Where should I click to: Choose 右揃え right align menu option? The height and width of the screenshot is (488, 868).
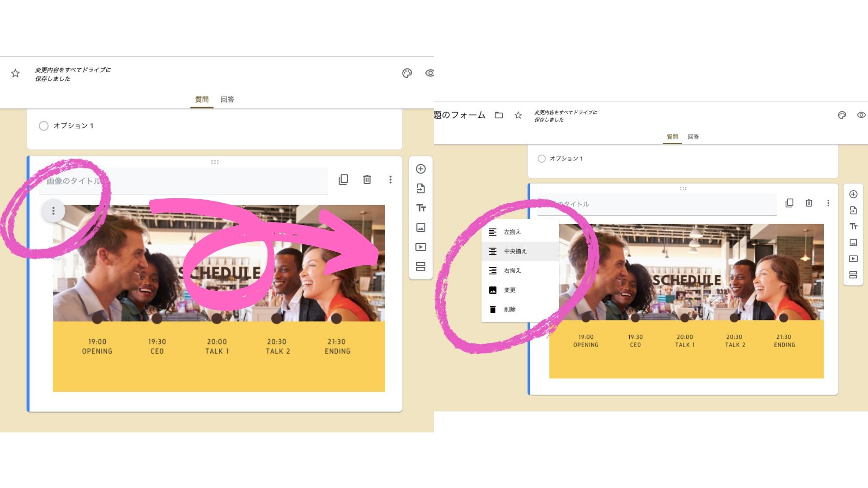tap(520, 271)
